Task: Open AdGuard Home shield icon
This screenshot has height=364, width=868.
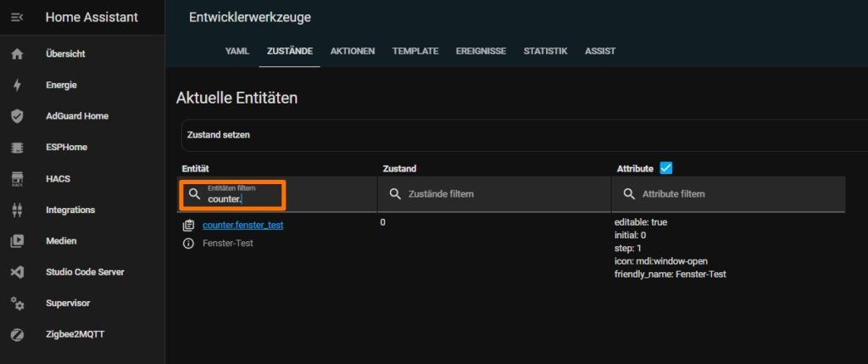Action: click(x=17, y=116)
